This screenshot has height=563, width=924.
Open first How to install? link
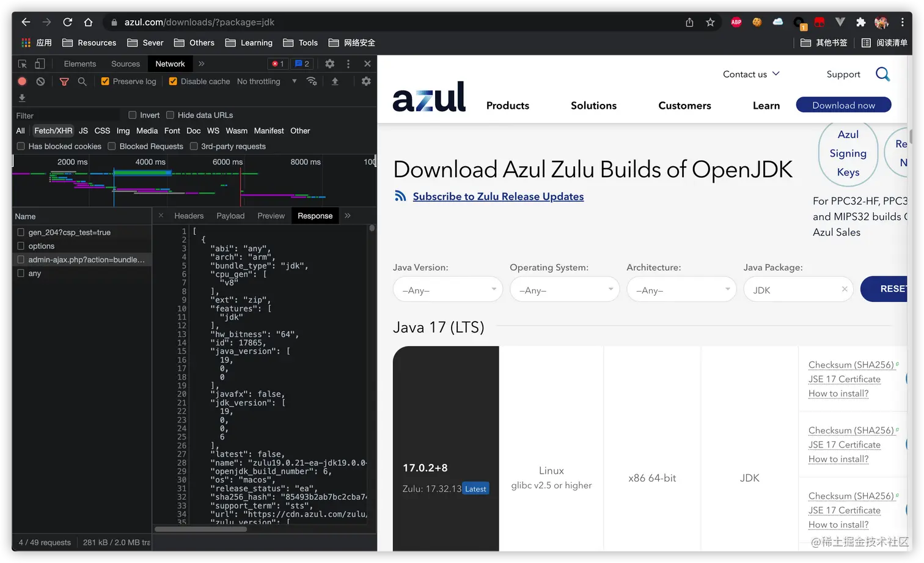838,394
